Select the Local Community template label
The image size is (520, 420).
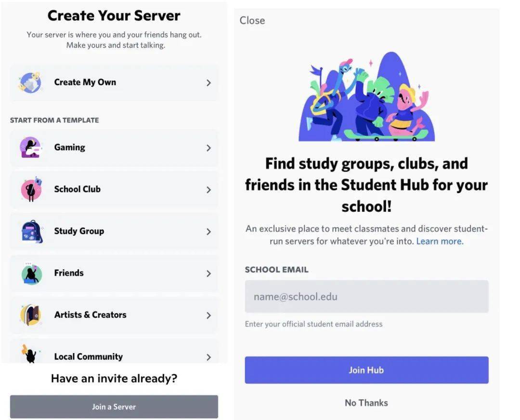click(88, 357)
